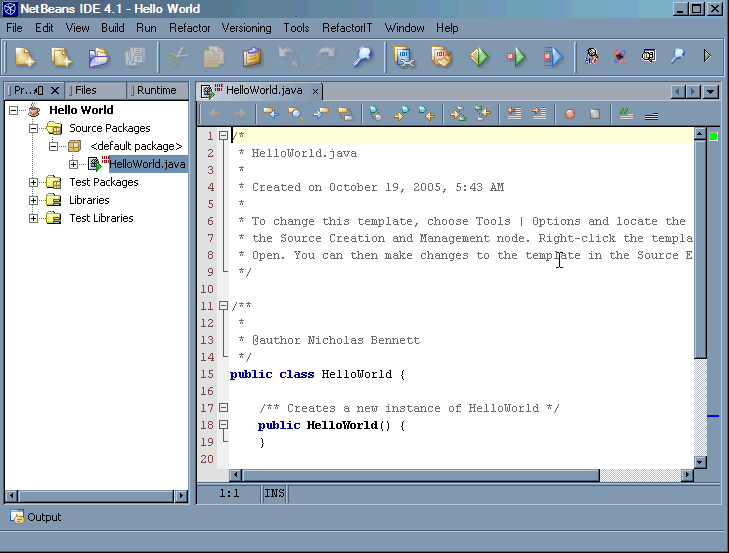Switch to the Runtime tab
Image resolution: width=729 pixels, height=553 pixels.
[157, 90]
